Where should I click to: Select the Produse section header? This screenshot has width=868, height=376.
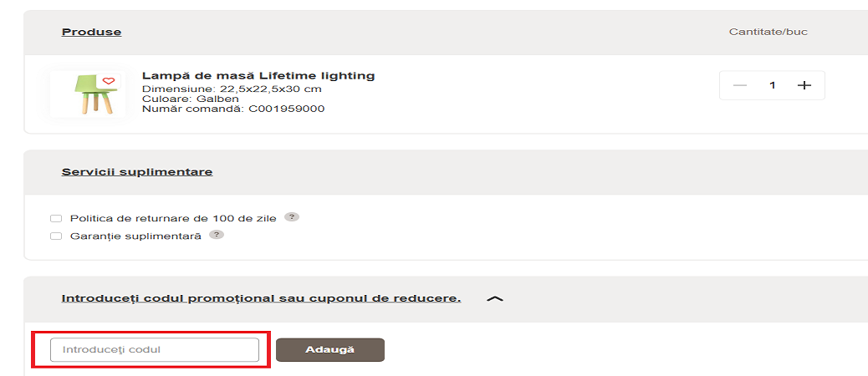(x=91, y=32)
